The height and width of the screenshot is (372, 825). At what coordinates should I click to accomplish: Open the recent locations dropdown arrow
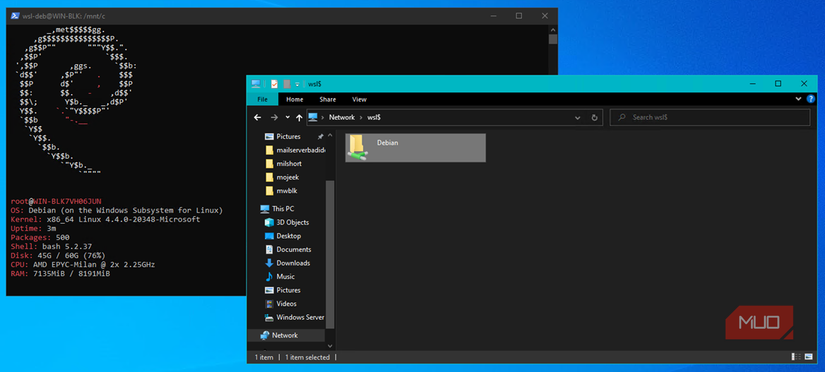[287, 117]
